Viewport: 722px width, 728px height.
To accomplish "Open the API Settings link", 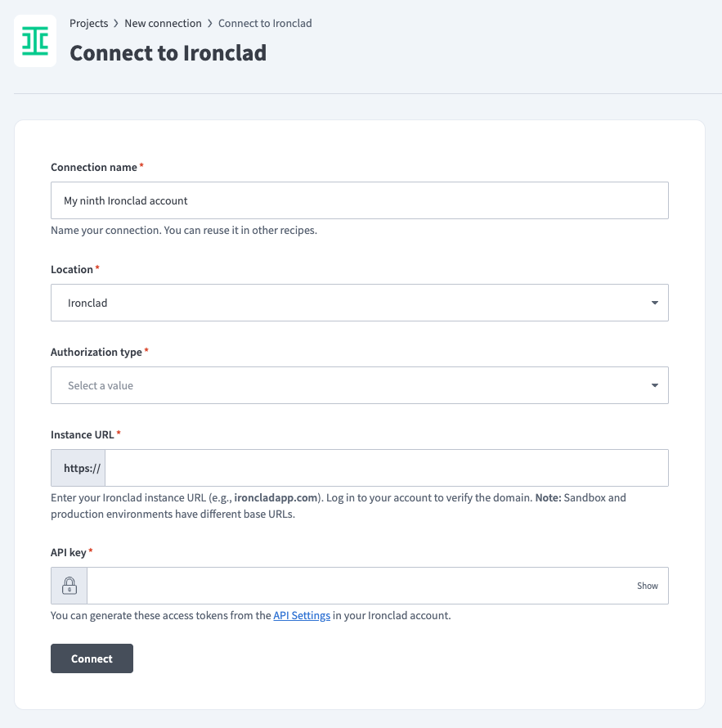I will point(302,616).
